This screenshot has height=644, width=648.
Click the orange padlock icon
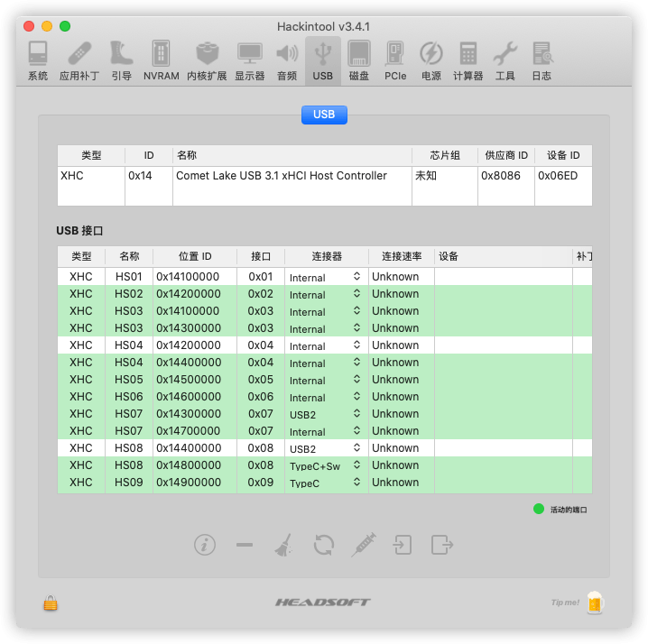click(51, 603)
